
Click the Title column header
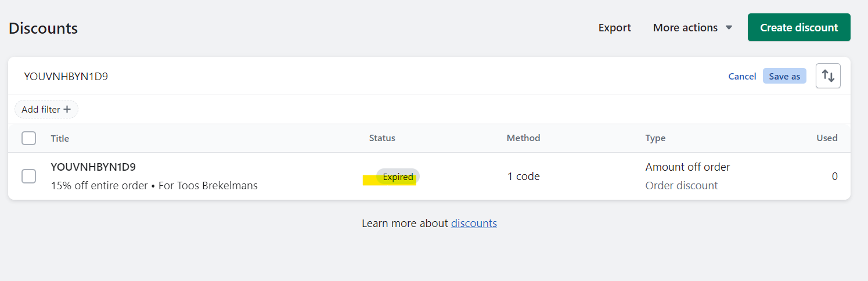[60, 138]
